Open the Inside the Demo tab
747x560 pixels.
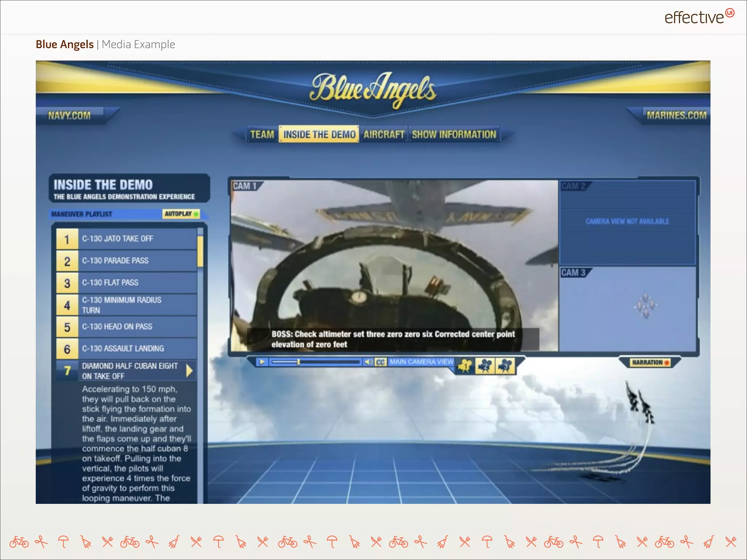click(319, 134)
